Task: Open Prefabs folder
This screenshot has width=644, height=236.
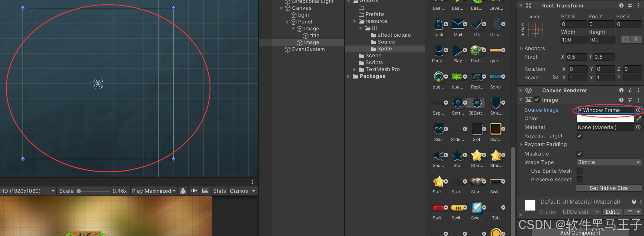Action: 372,14
